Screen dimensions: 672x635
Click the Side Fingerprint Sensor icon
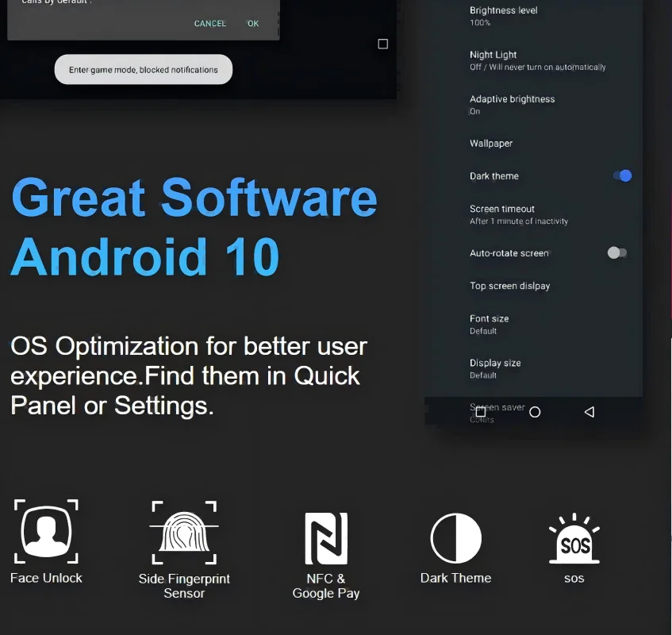pos(184,532)
